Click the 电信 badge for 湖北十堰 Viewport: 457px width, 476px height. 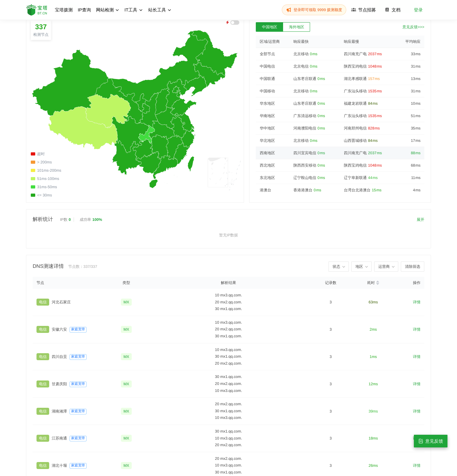pos(43,466)
